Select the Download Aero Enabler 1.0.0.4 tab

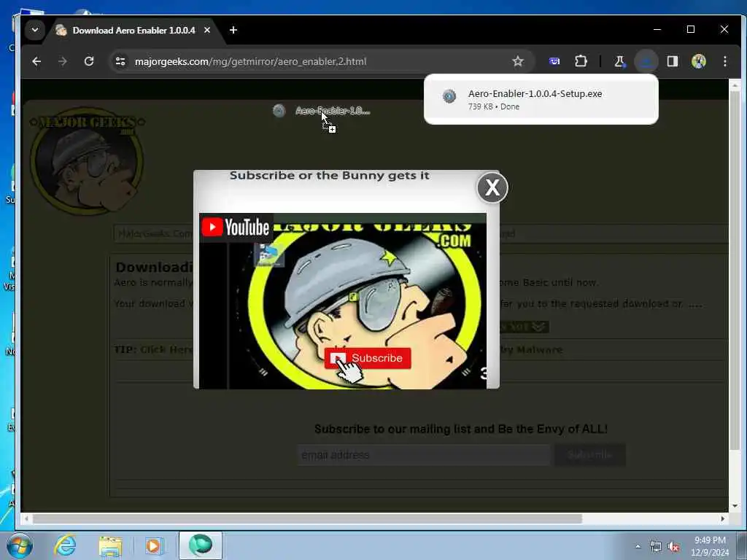[133, 31]
